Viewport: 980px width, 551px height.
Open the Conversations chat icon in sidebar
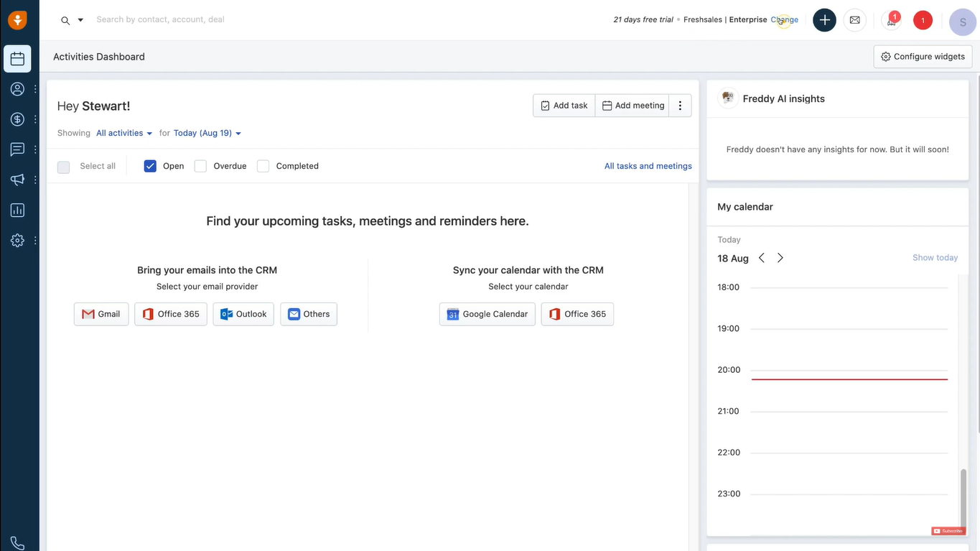pos(17,149)
